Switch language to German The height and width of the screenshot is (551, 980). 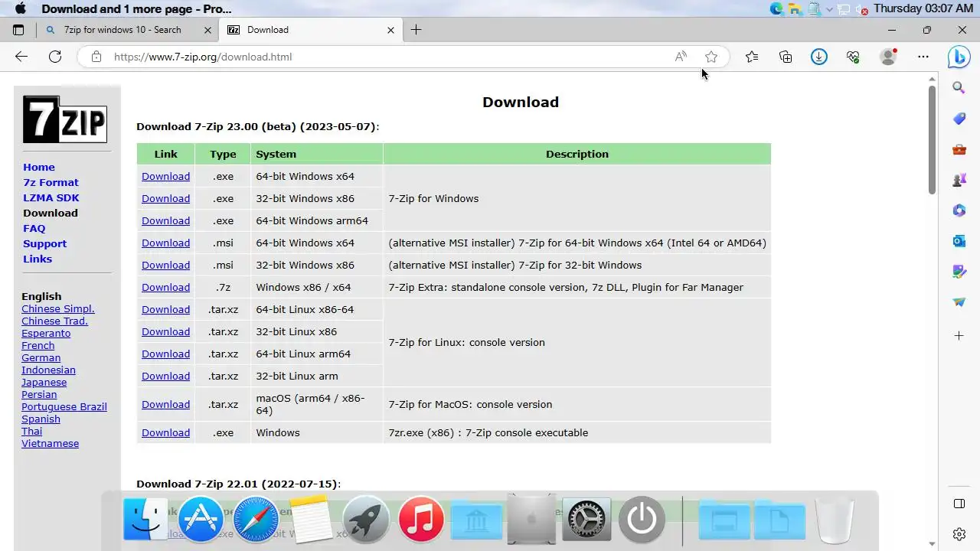pyautogui.click(x=41, y=357)
